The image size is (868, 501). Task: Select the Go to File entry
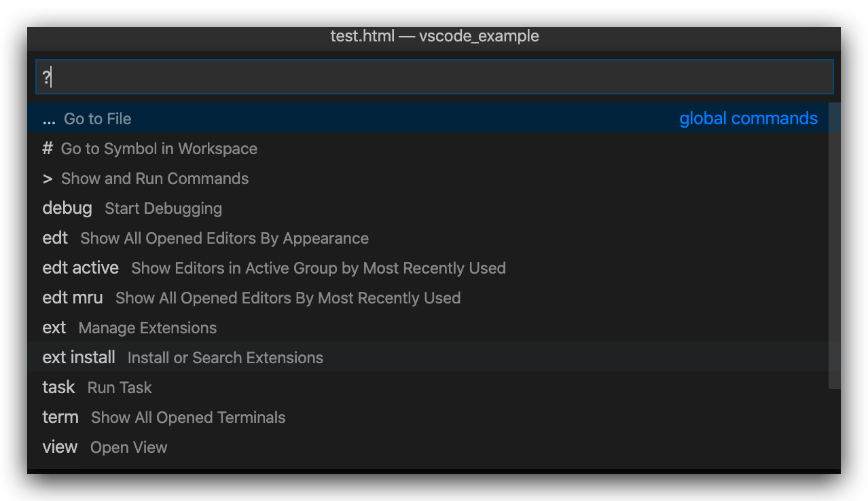coord(98,119)
